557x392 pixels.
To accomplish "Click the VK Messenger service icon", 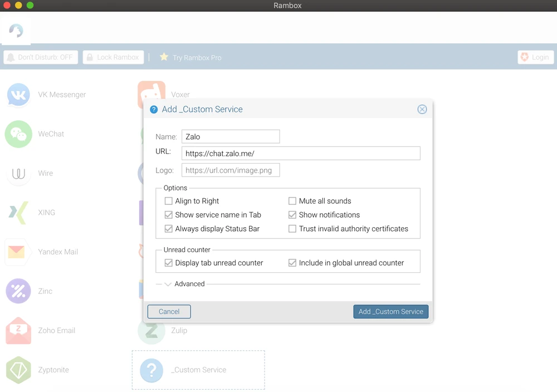I will [x=18, y=95].
